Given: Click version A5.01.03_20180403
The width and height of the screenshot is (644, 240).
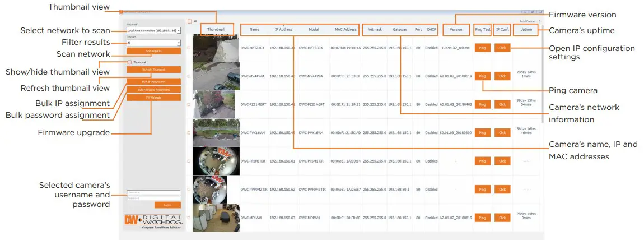Looking at the screenshot, I should click(455, 104).
